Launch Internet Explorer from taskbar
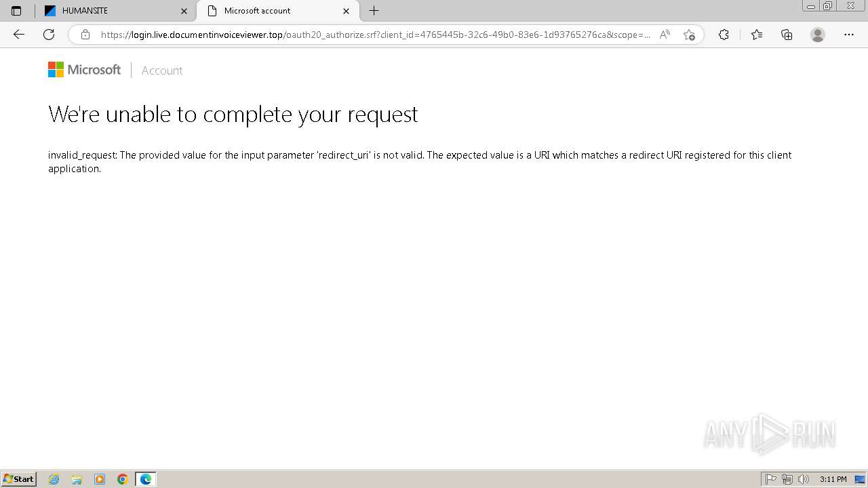 tap(54, 479)
